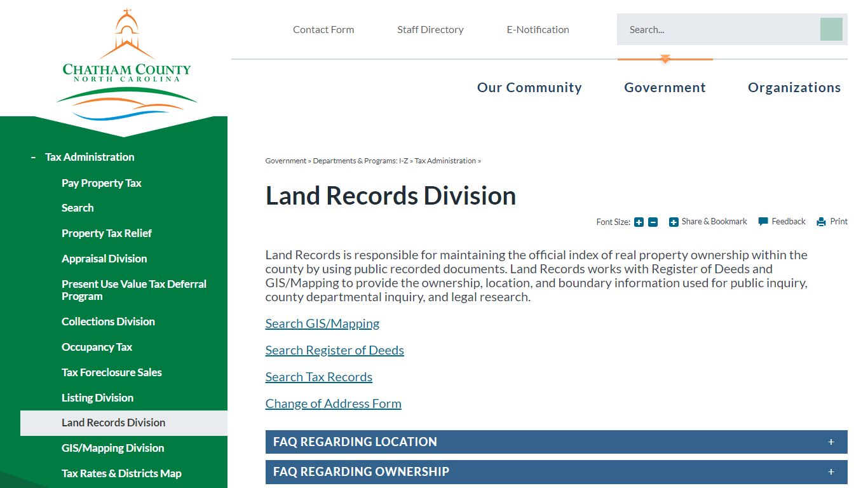Open Change of Address Form link

point(334,403)
